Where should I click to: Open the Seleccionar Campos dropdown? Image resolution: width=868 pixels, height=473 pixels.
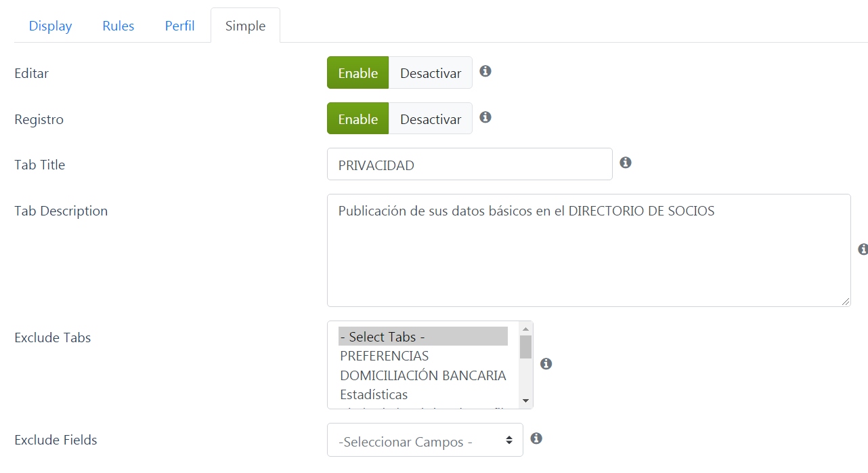coord(425,440)
